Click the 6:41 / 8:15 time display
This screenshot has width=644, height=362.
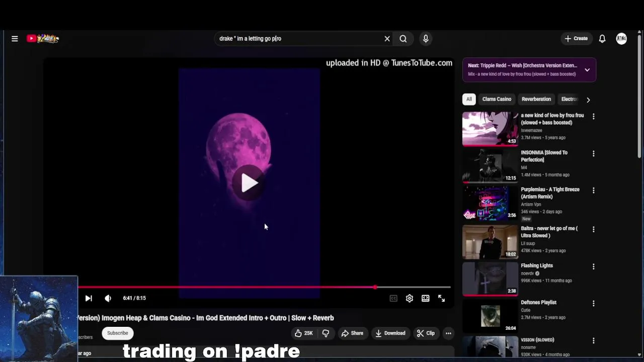click(x=134, y=298)
